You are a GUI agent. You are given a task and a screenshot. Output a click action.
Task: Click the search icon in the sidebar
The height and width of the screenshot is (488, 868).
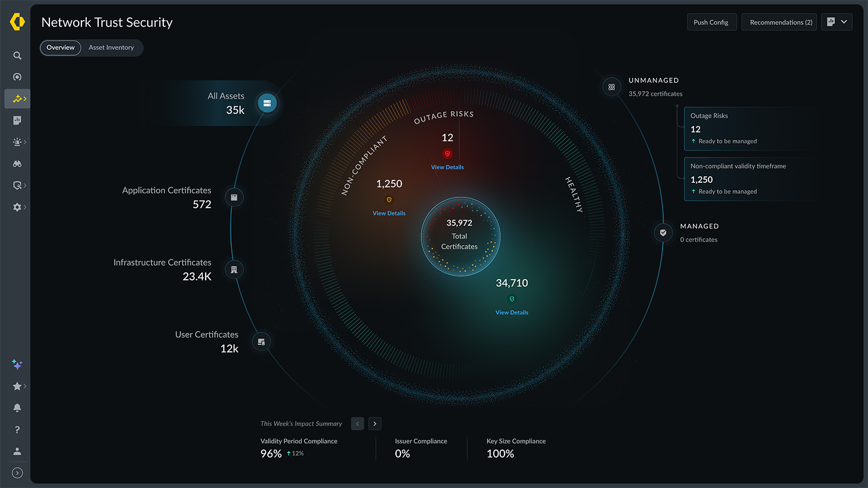17,55
